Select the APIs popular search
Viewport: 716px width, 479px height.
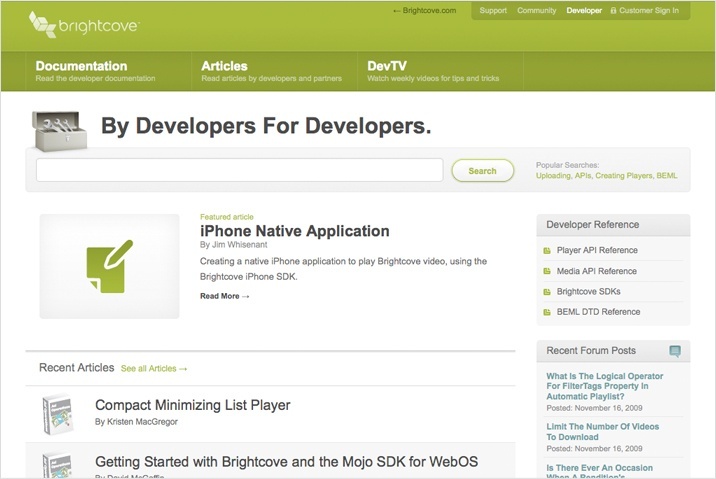583,176
